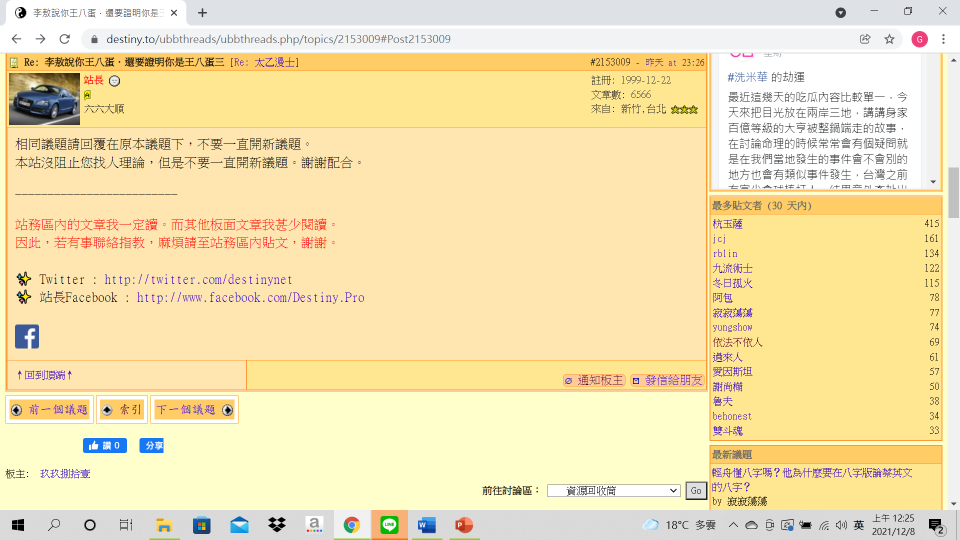Like the post with Facebook 讚 button

click(x=105, y=446)
